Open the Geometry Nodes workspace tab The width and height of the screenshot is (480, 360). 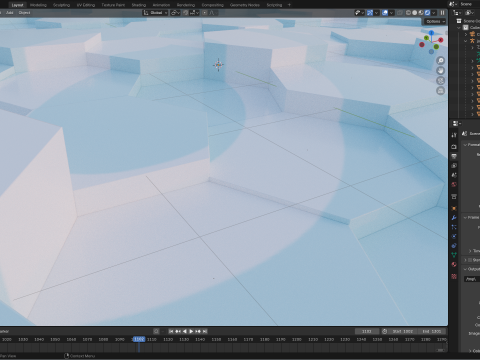click(x=245, y=5)
